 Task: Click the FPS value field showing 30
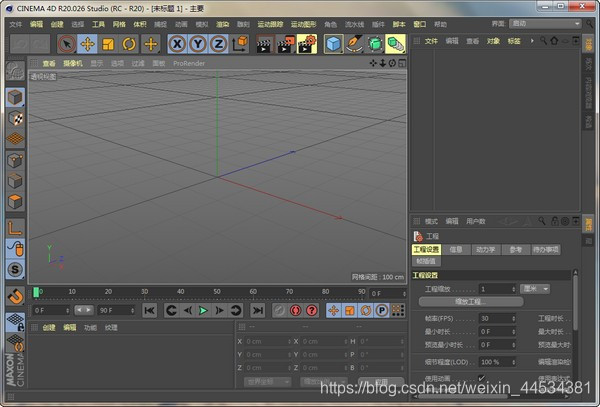[497, 318]
